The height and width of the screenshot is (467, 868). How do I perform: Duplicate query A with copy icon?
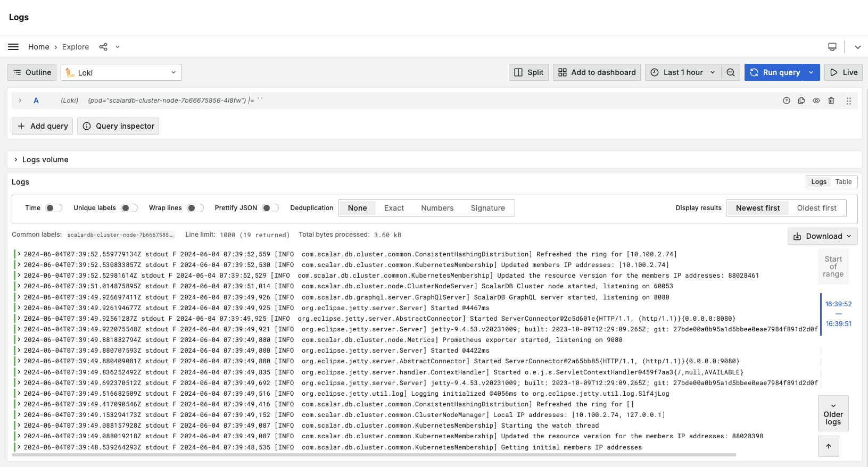801,101
